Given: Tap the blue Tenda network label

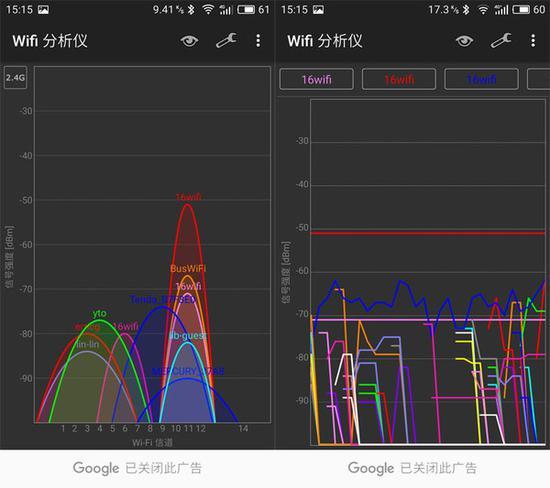Looking at the screenshot, I should 163,300.
